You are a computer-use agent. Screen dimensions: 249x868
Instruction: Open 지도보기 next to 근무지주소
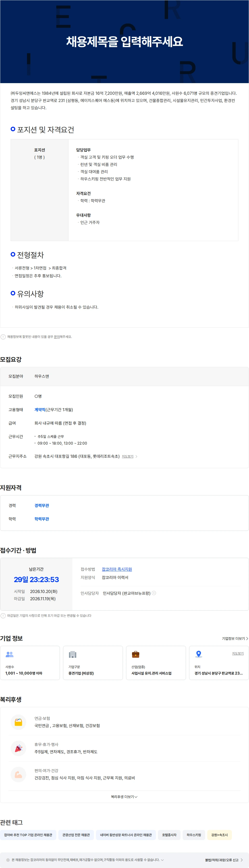coord(129,457)
